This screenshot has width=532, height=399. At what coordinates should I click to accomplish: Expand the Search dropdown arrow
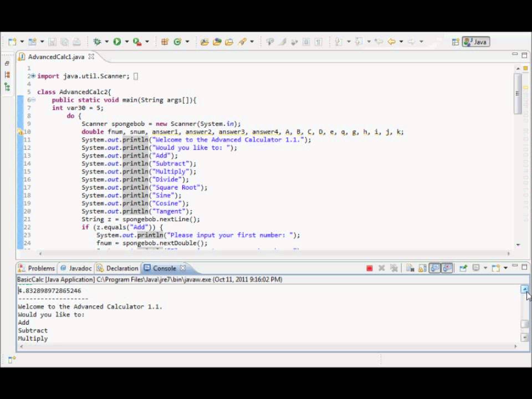click(252, 42)
